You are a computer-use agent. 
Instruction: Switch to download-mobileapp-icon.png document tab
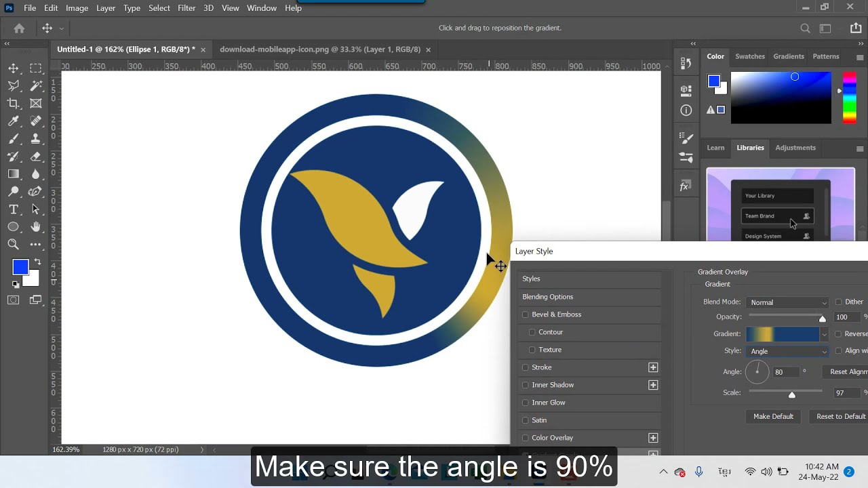320,49
